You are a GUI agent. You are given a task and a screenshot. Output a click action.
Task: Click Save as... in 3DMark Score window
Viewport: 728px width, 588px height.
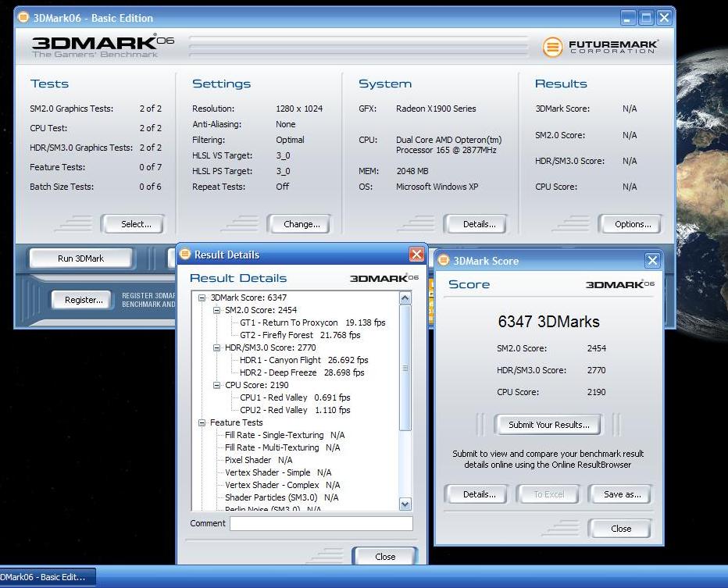pyautogui.click(x=620, y=494)
